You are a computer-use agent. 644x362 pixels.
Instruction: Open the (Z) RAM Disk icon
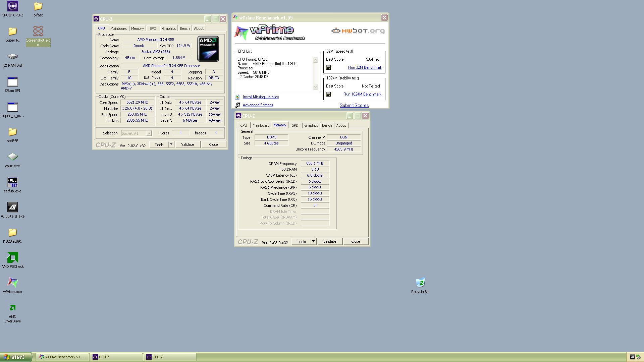12,59
